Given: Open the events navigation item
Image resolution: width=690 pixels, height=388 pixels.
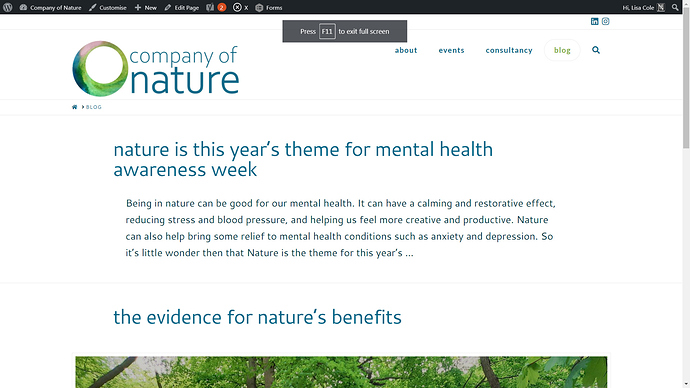Looking at the screenshot, I should (451, 50).
